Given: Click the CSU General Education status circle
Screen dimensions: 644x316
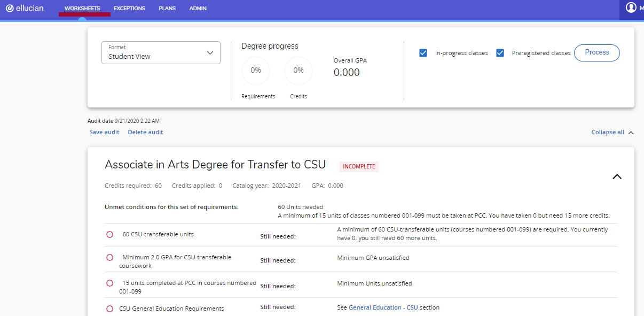Looking at the screenshot, I should click(x=110, y=309).
